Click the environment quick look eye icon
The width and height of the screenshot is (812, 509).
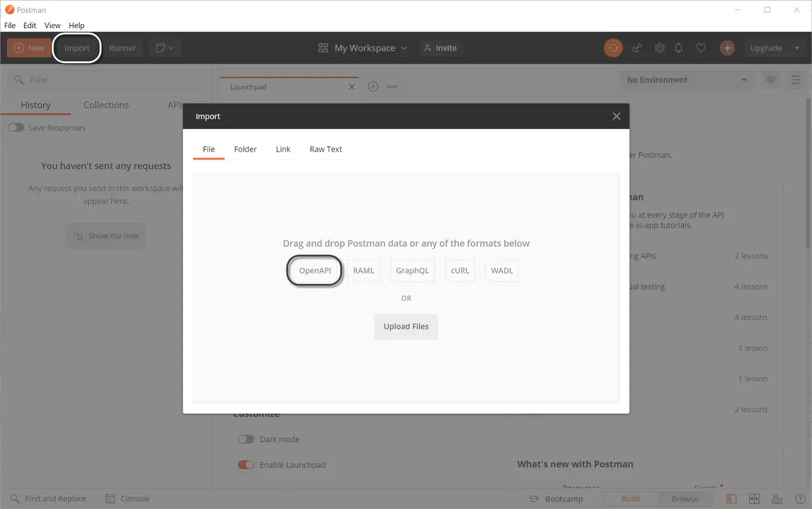(770, 80)
